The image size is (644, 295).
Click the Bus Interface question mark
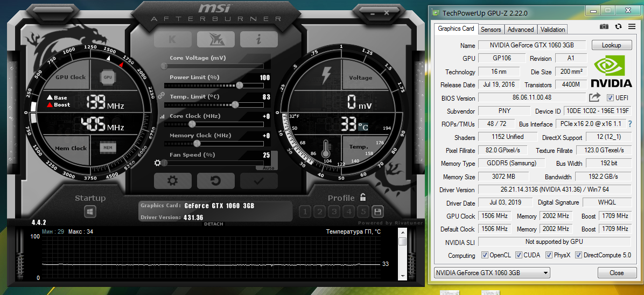[630, 124]
